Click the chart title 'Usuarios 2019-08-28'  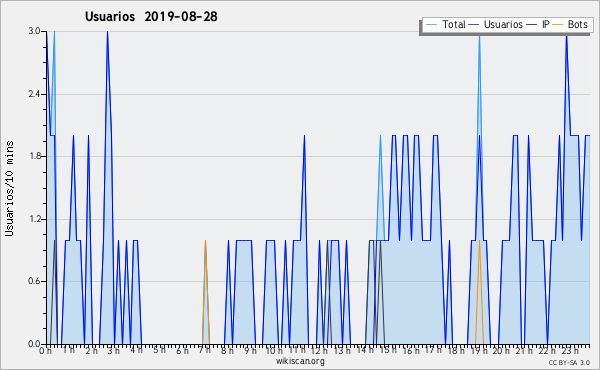(x=151, y=16)
